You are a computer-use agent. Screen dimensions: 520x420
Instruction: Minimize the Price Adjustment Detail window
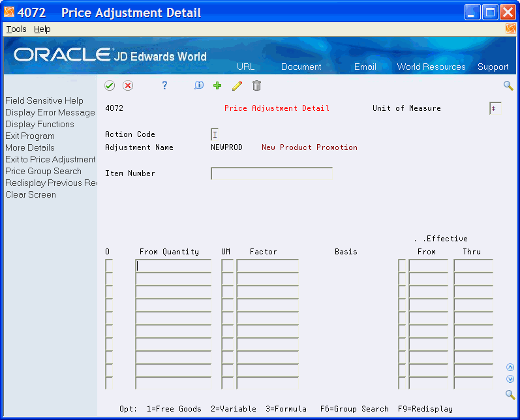click(x=472, y=12)
